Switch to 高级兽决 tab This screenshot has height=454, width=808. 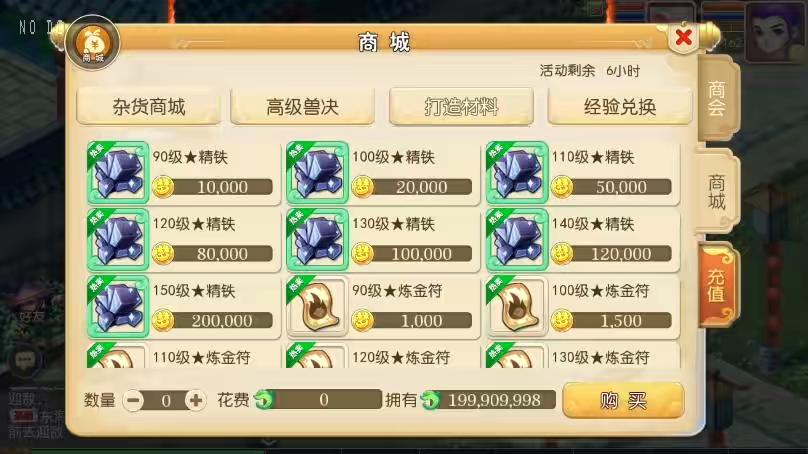point(302,107)
